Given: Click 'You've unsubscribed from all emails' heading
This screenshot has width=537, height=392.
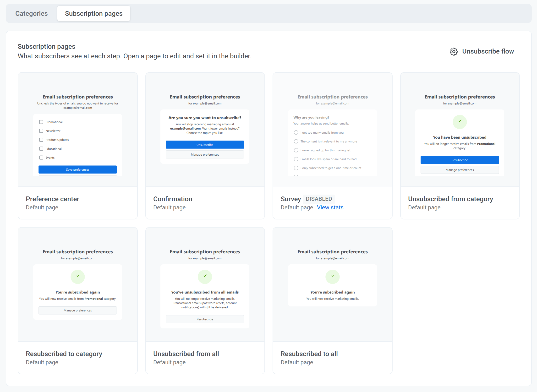Looking at the screenshot, I should coord(205,292).
